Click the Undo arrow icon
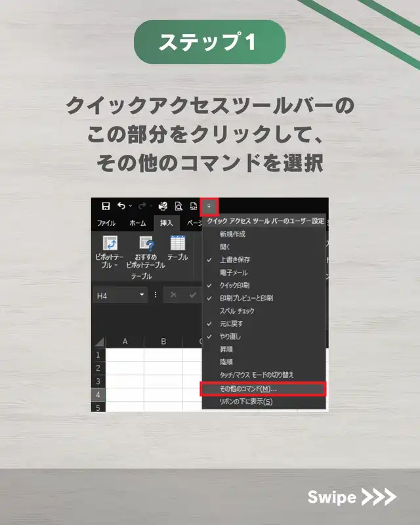 tap(121, 206)
